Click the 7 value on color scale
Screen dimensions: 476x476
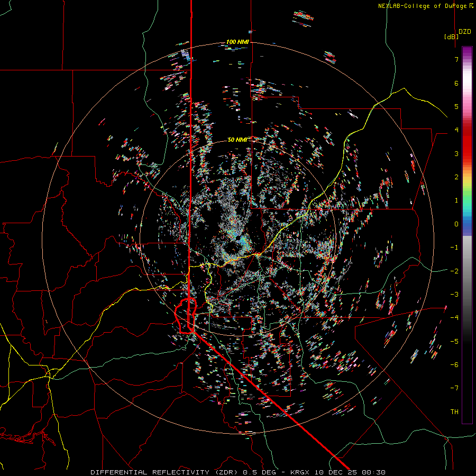click(x=456, y=59)
